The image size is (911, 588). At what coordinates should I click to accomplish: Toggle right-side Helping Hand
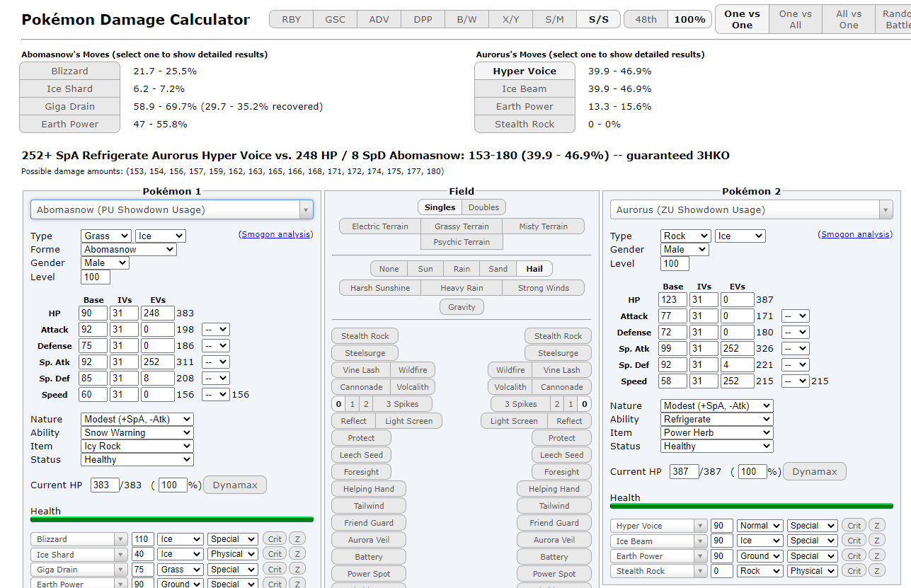(x=554, y=489)
